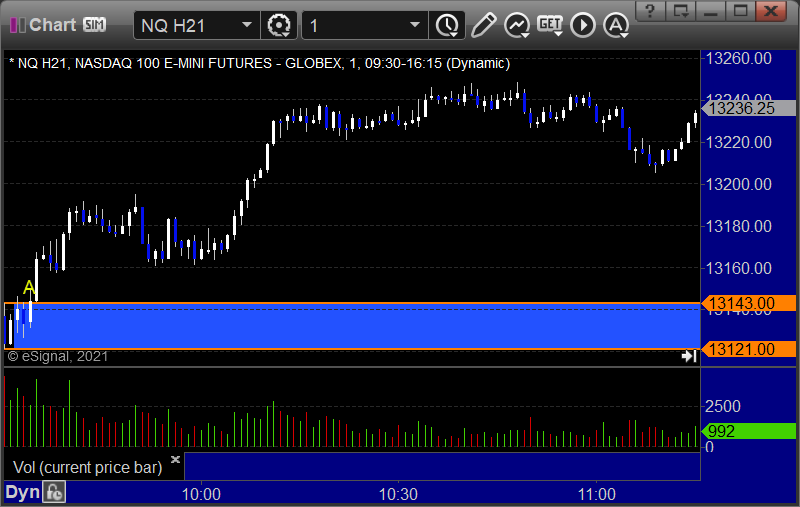Click the 11:00 time axis label
800x507 pixels.
point(596,494)
